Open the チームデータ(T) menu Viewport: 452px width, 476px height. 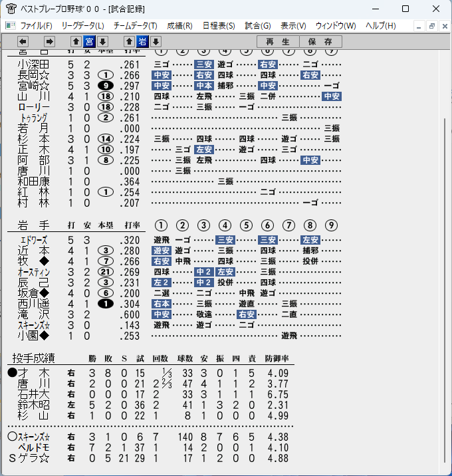[136, 26]
